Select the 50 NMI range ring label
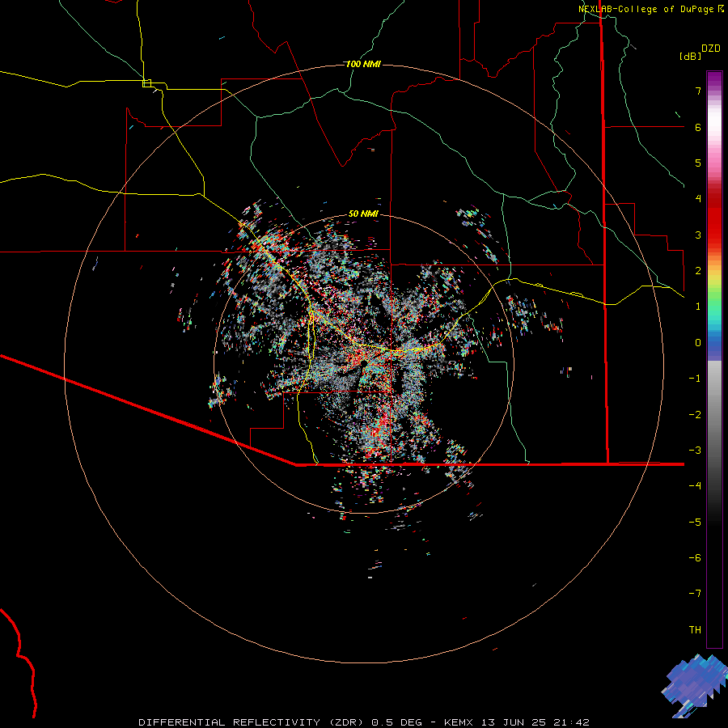This screenshot has width=728, height=728. coord(363,214)
